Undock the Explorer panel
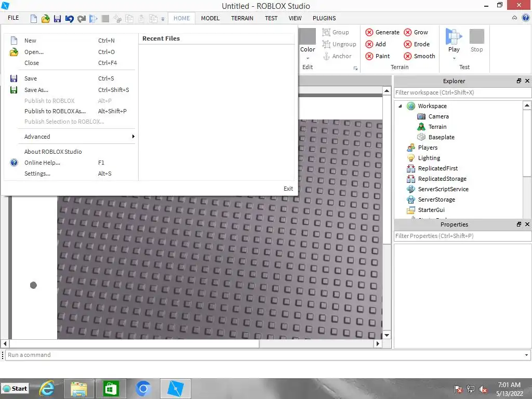 519,81
